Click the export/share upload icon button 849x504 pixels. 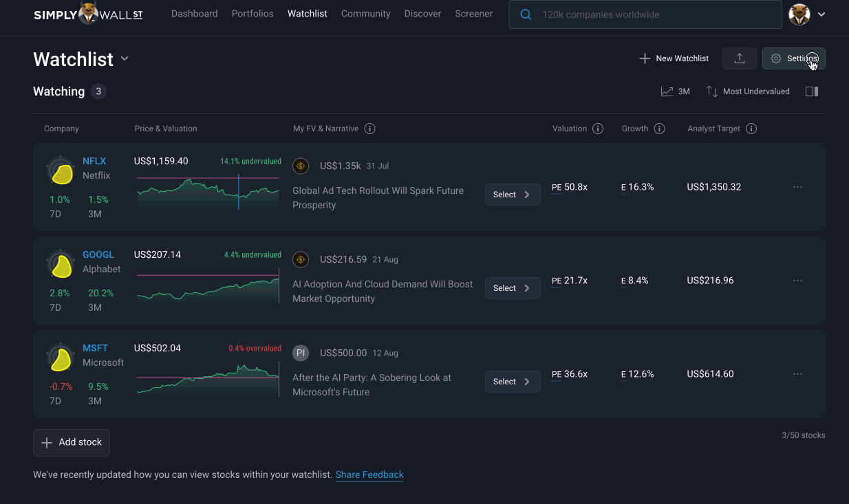tap(740, 58)
